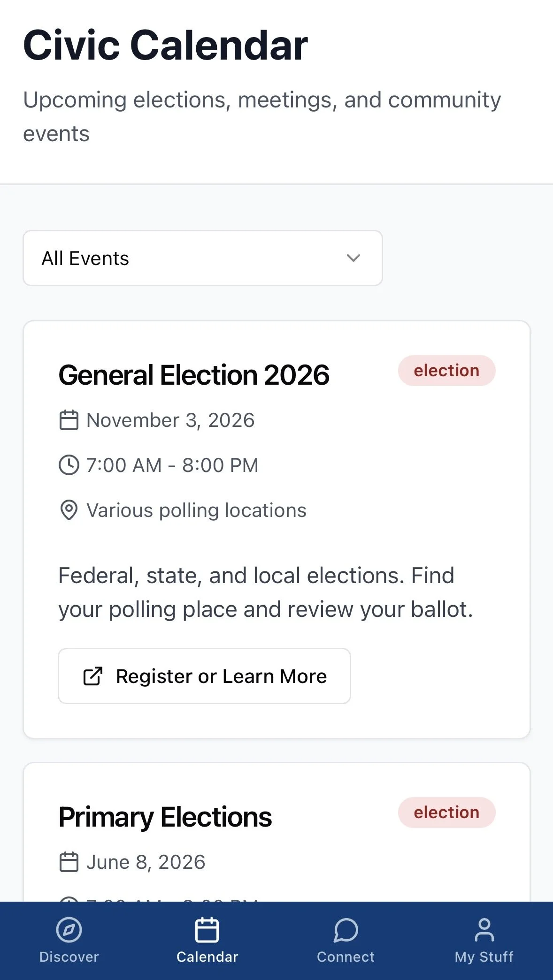Tap the Connect chat bubble icon

(x=346, y=930)
